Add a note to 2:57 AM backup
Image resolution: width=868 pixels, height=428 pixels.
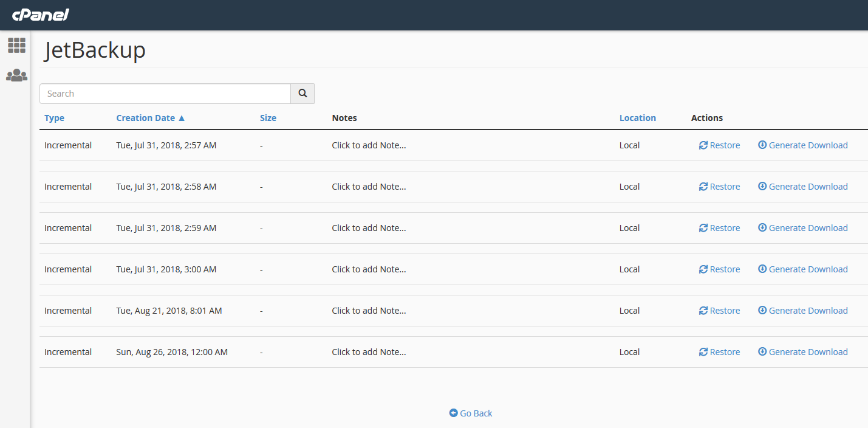point(369,145)
